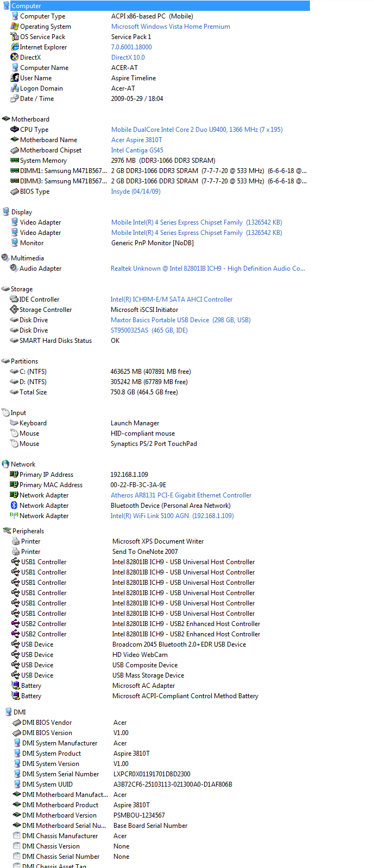
Task: Click the Storage section header icon
Action: [5, 289]
